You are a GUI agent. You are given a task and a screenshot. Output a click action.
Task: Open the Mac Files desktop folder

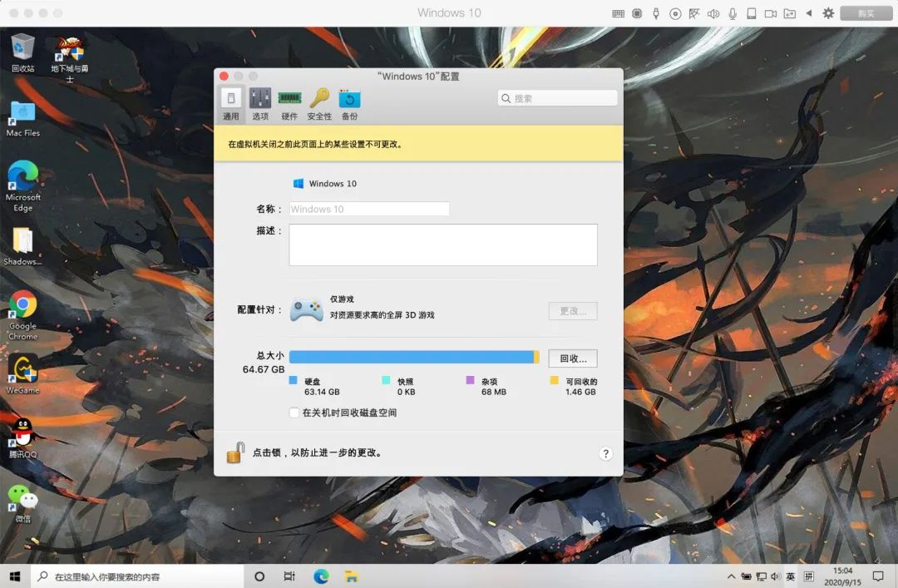tap(23, 119)
